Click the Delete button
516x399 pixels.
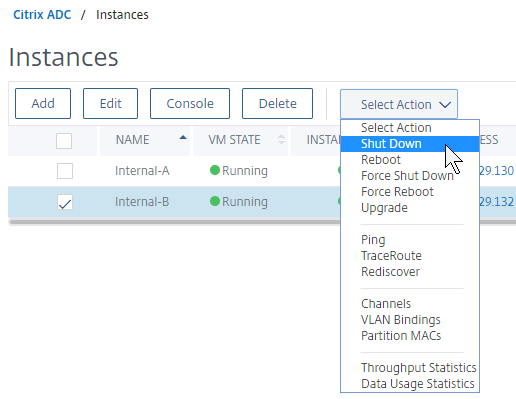[277, 103]
